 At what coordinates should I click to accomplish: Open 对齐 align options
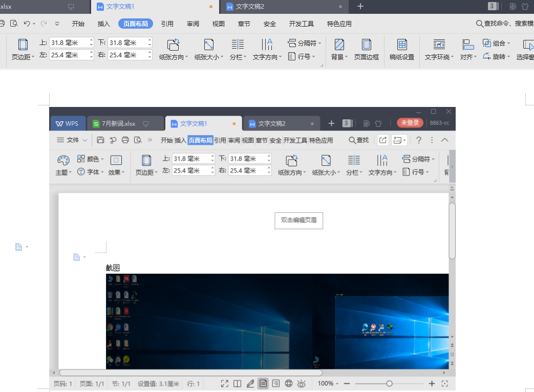(468, 50)
